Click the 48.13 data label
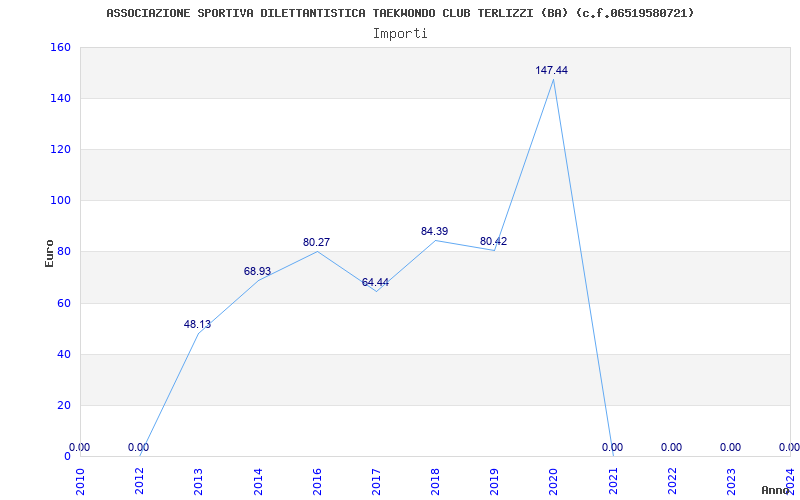Image resolution: width=800 pixels, height=500 pixels. click(x=197, y=324)
